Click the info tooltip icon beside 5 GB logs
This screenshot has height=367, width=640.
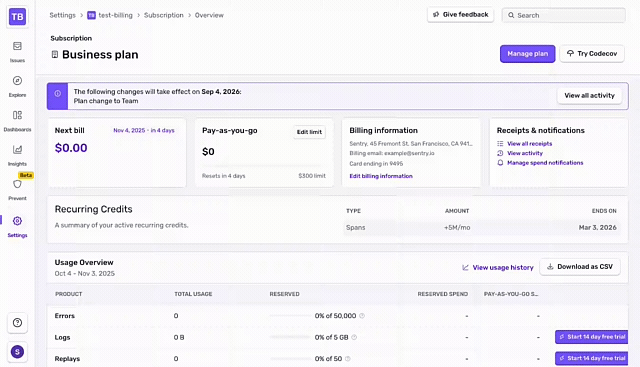click(354, 337)
